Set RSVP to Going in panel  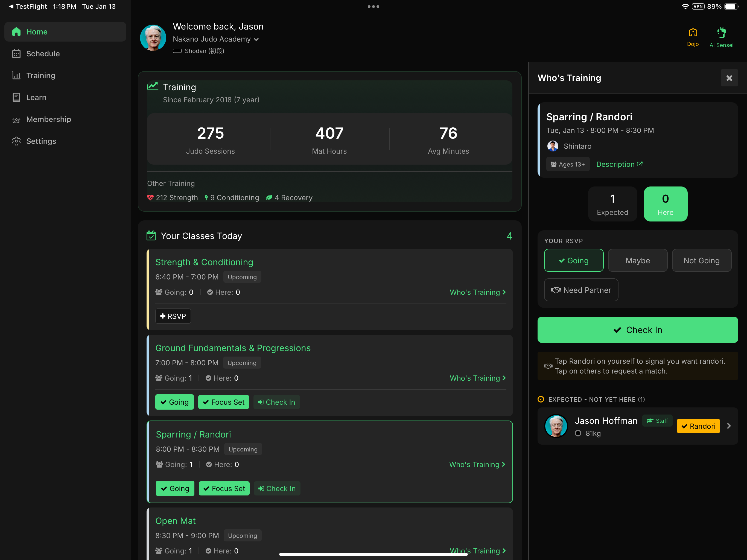click(573, 260)
